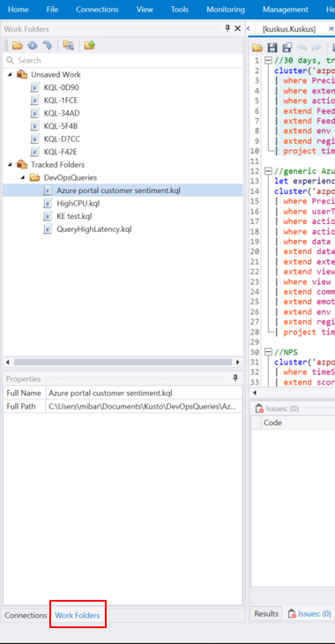Select the KQL-F42E query
Viewport: 335px width, 644px height.
point(61,152)
